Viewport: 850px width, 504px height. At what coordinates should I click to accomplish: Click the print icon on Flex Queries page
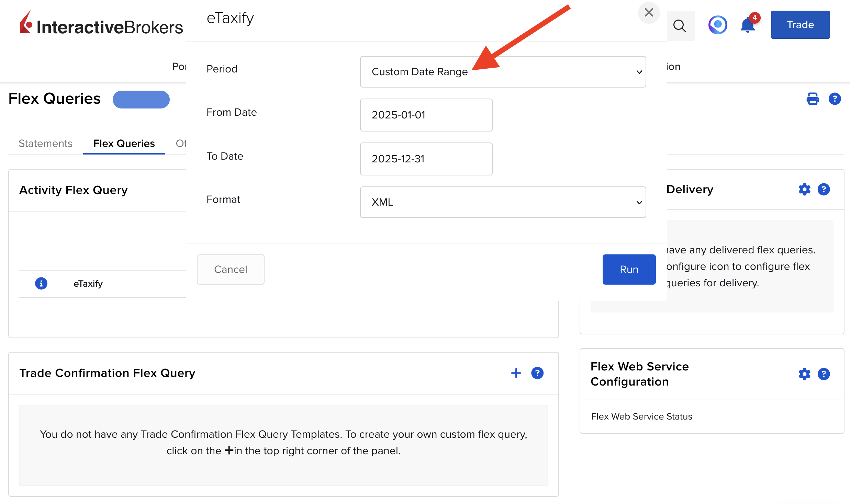point(813,99)
